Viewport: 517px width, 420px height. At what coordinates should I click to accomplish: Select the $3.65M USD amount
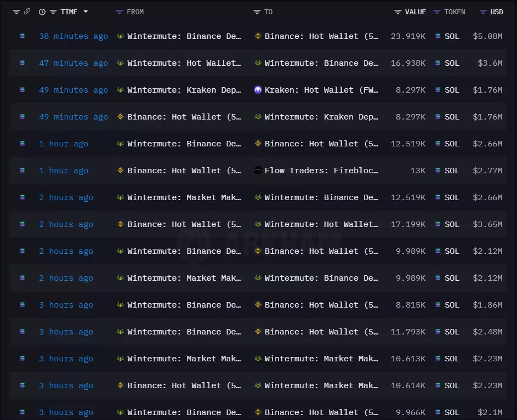pyautogui.click(x=487, y=224)
